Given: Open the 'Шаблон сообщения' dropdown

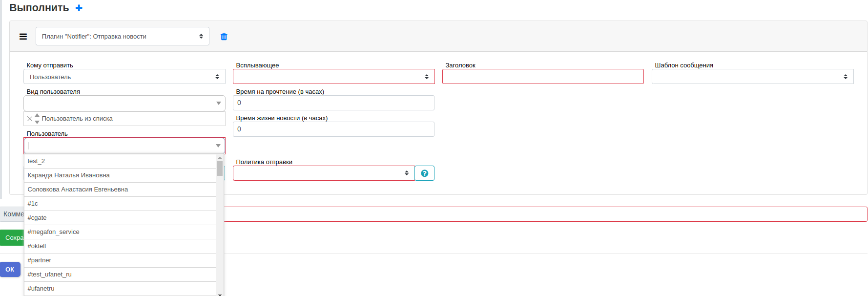Looking at the screenshot, I should tap(753, 77).
